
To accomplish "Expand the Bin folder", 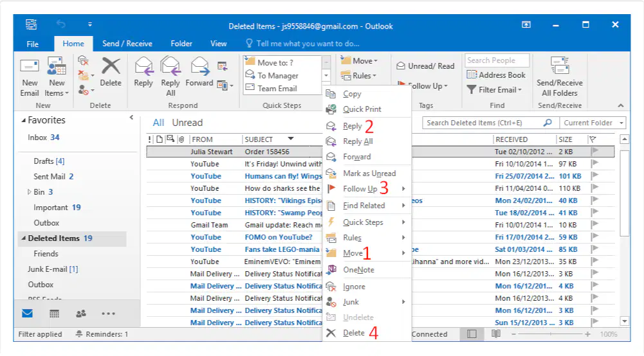I will coord(29,192).
